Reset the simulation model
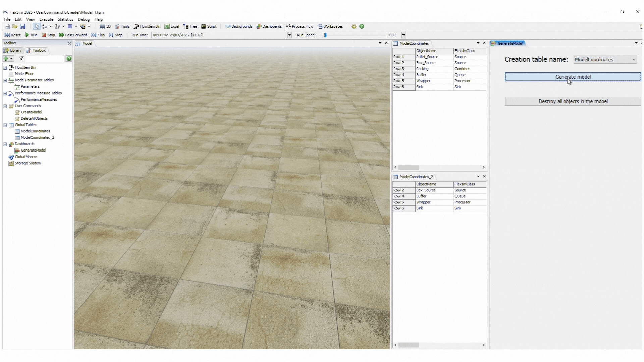This screenshot has width=644, height=362. 12,35
